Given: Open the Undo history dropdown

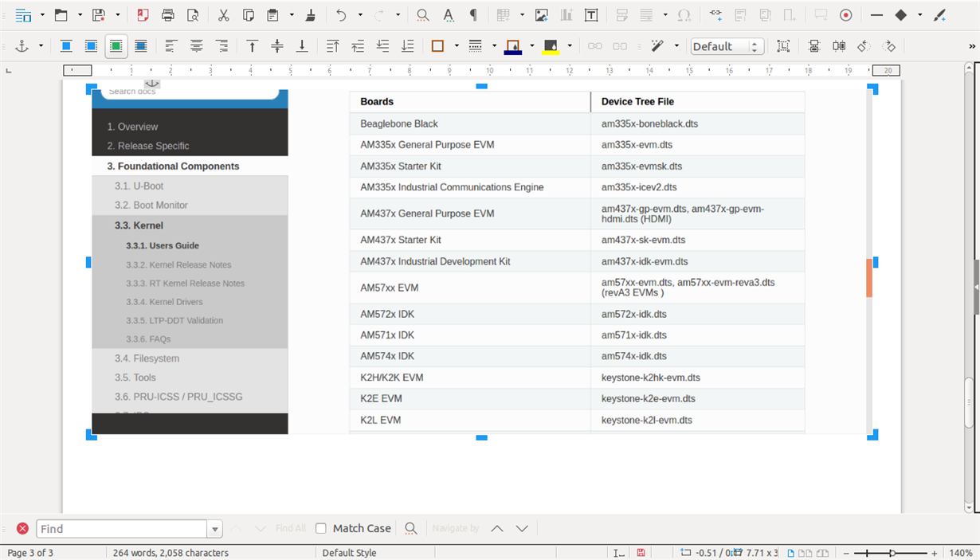Looking at the screenshot, I should click(x=360, y=15).
